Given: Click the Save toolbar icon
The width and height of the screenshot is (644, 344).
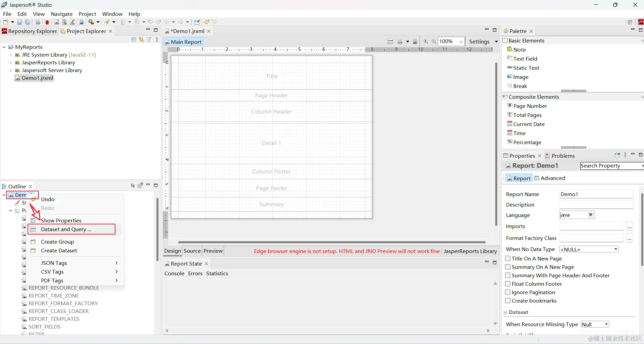Looking at the screenshot, I should pos(20,22).
